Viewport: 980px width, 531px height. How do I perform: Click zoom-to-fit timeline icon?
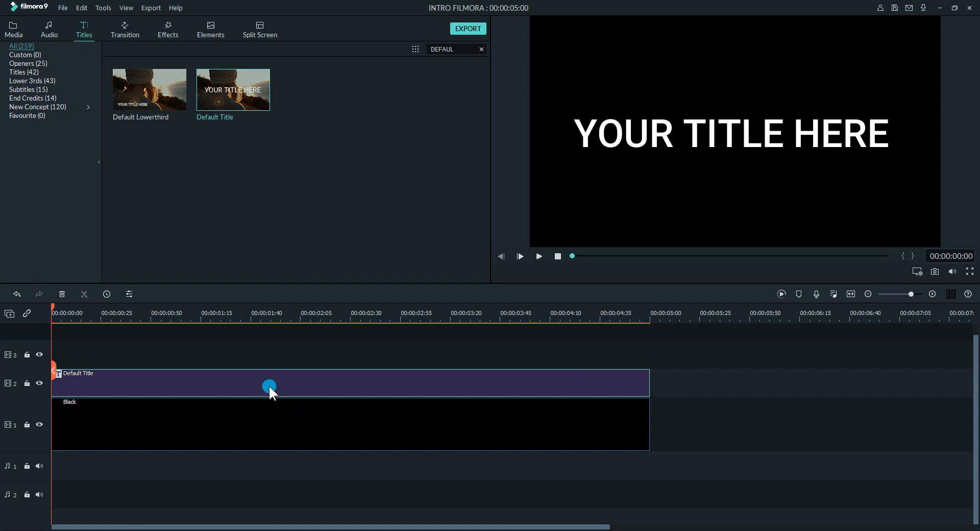[851, 294]
